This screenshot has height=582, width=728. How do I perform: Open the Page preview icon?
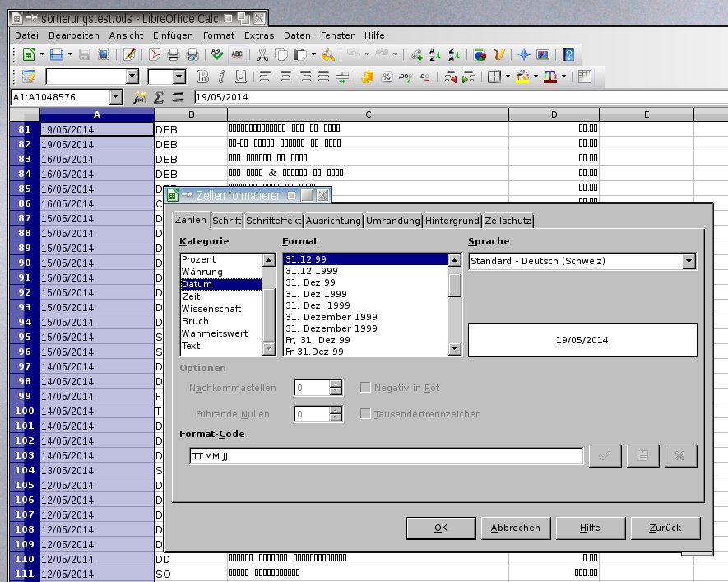(x=192, y=54)
